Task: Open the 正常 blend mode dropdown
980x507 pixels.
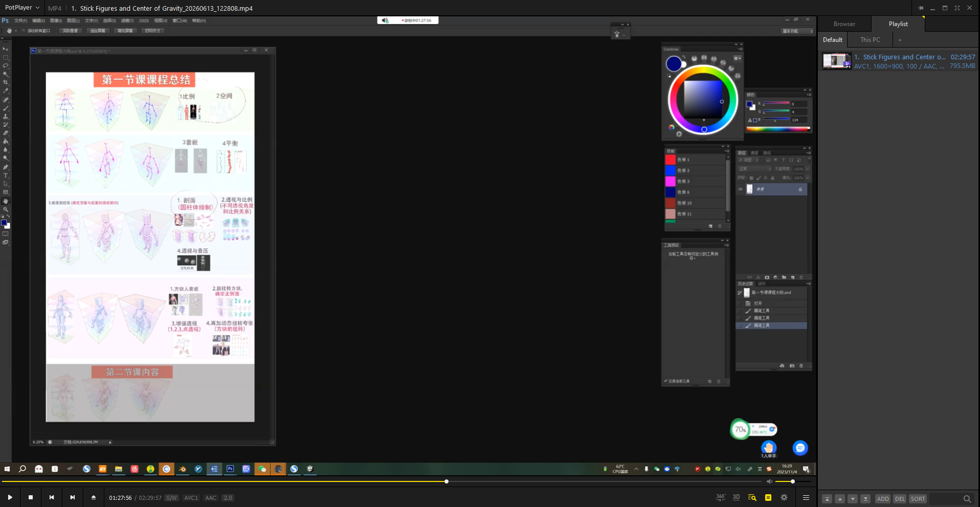Action: tap(754, 169)
